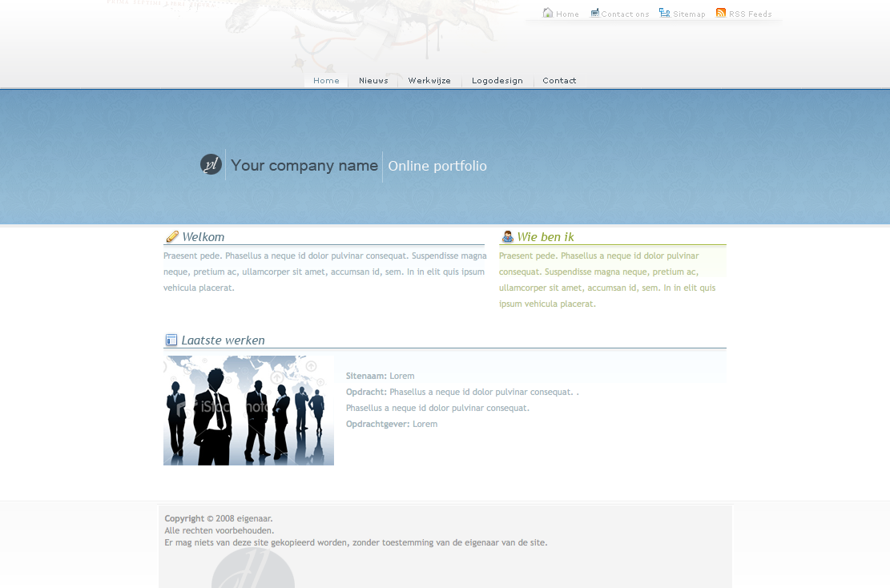Open the Contact ons link
The height and width of the screenshot is (588, 890).
625,14
